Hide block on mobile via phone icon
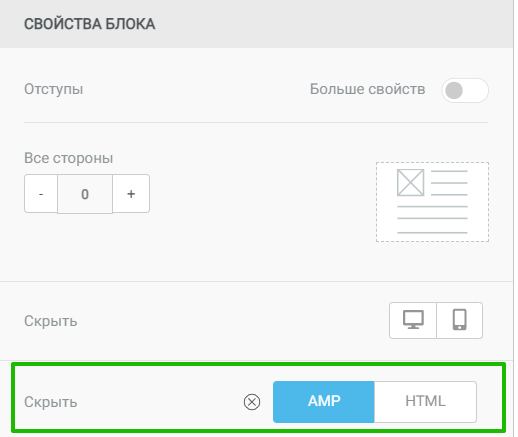 [459, 320]
